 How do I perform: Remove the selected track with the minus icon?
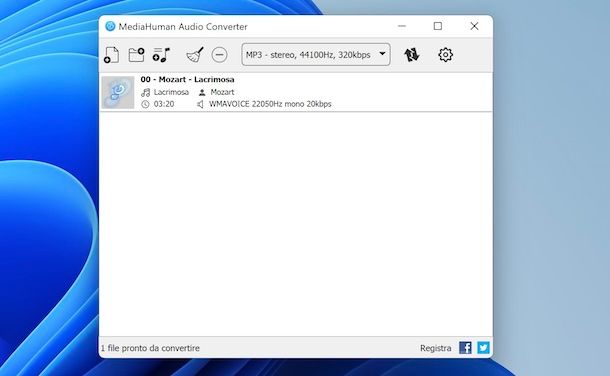[219, 55]
